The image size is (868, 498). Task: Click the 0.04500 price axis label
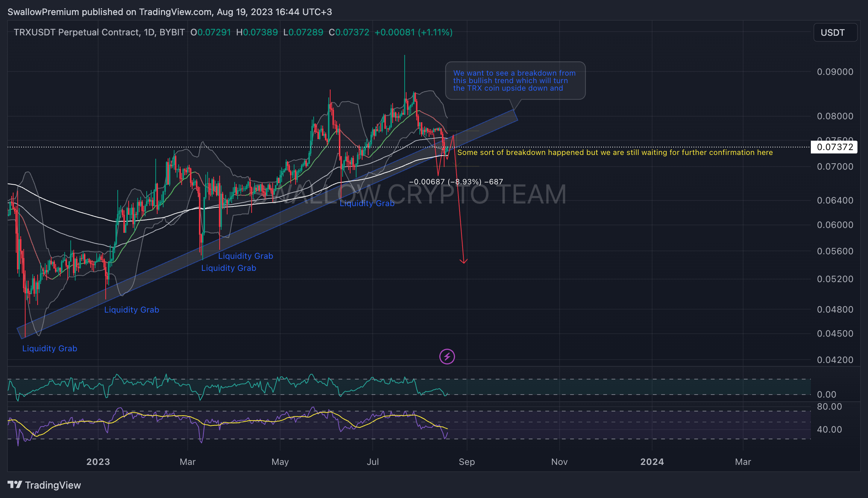pyautogui.click(x=835, y=333)
